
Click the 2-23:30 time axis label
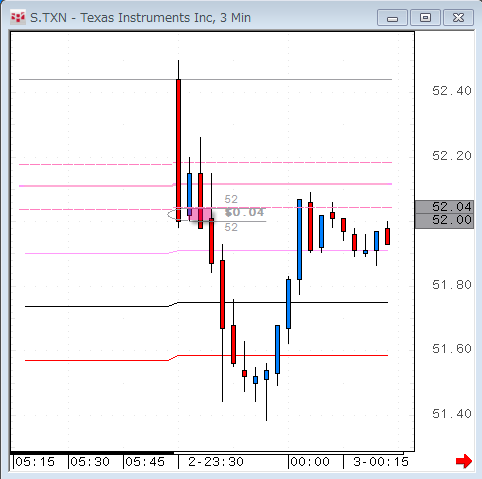pos(216,462)
